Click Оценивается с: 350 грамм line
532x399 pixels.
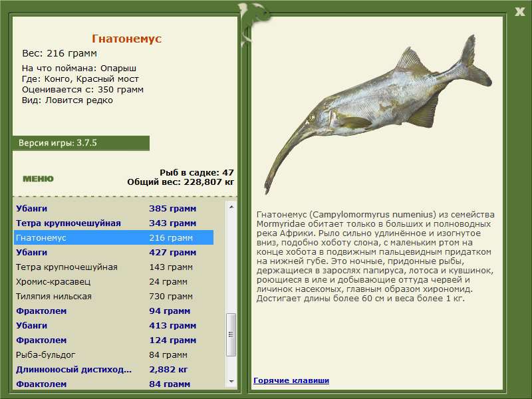coord(82,90)
